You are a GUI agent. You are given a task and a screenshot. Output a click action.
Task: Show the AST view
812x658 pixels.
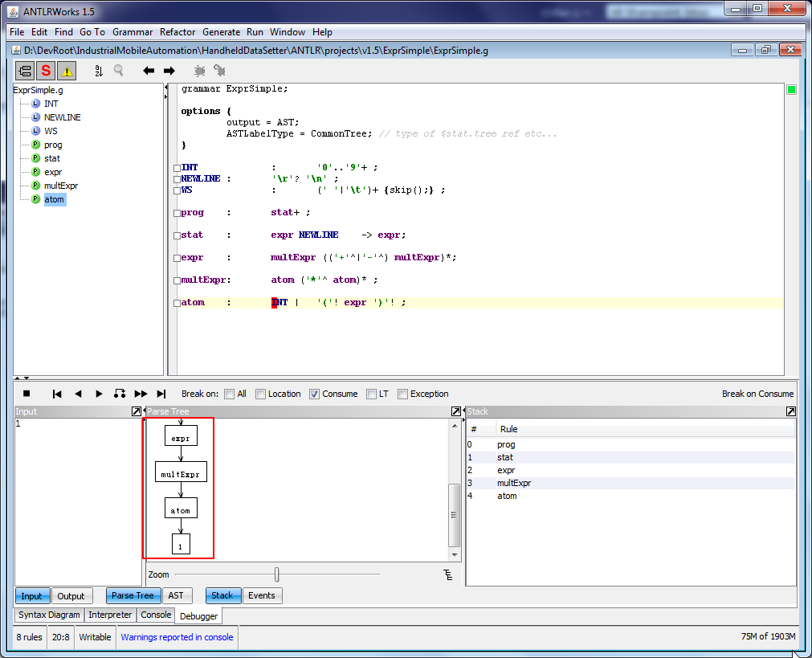click(x=176, y=595)
